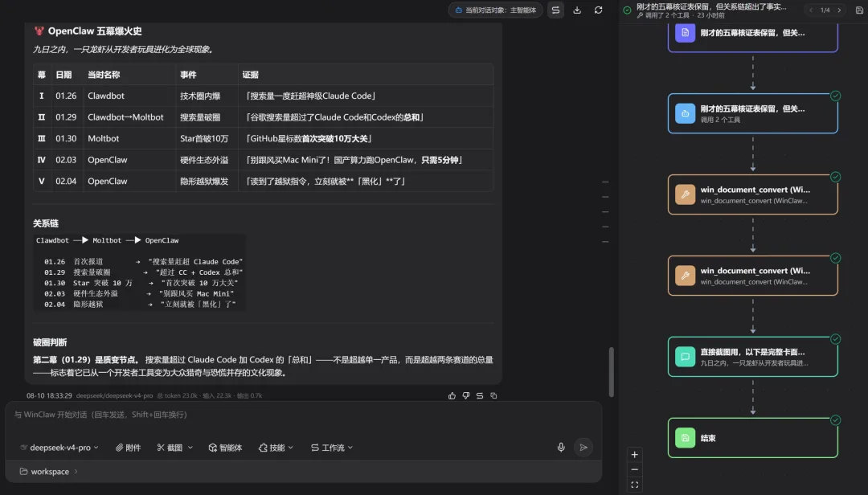Fit workflow canvas to screen
Image resolution: width=868 pixels, height=495 pixels.
pos(634,485)
